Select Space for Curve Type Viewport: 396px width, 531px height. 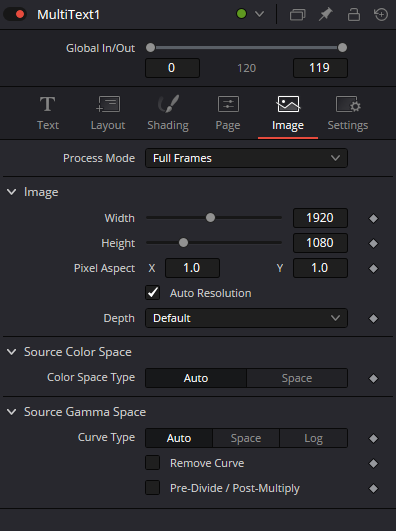246,438
